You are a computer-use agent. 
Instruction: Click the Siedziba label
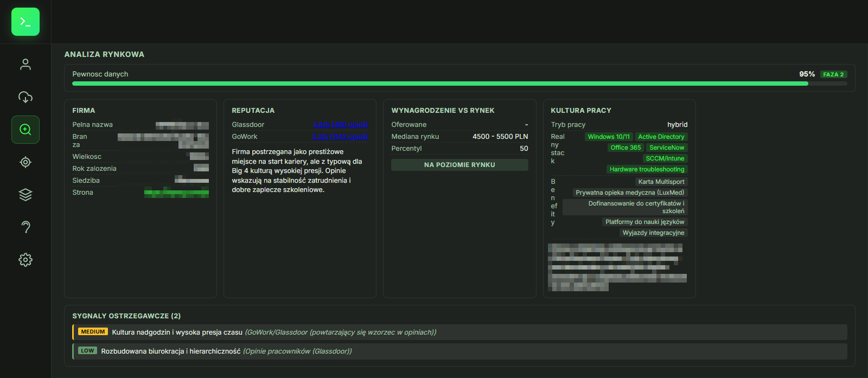click(86, 181)
